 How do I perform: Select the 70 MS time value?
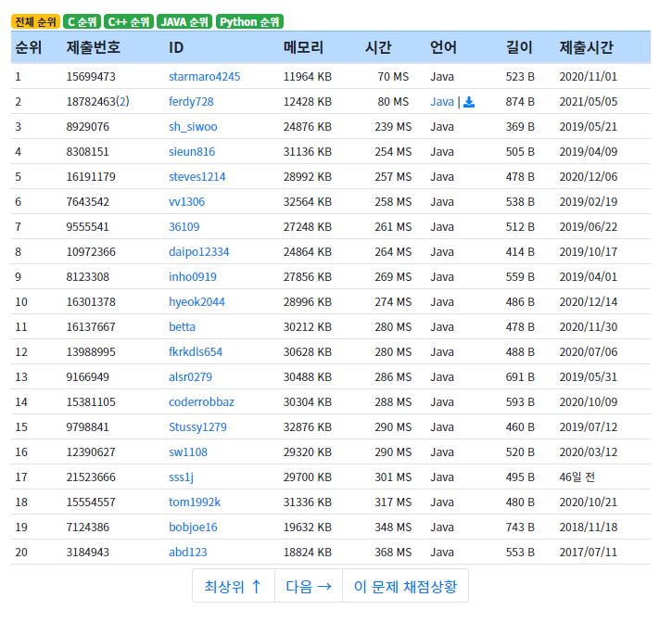click(393, 77)
